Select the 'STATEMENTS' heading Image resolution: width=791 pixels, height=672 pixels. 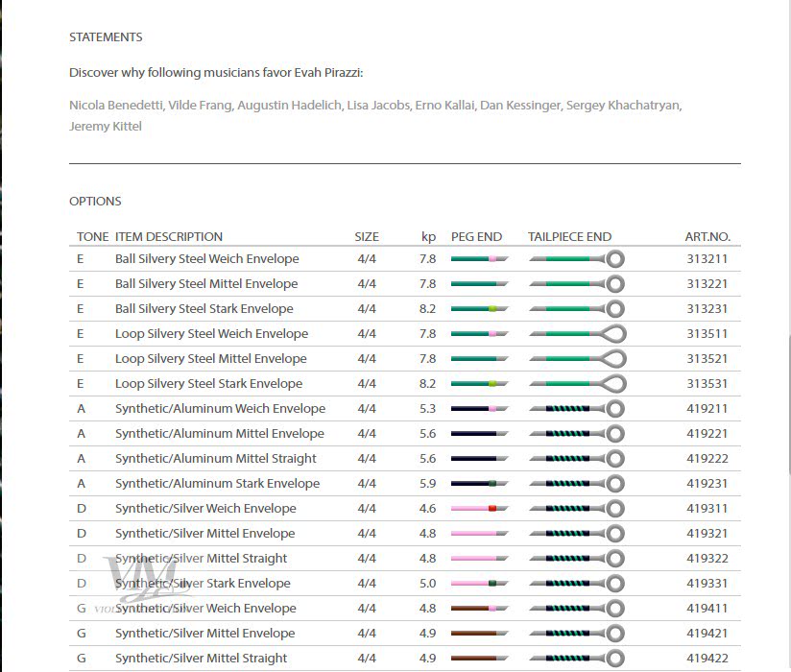pyautogui.click(x=106, y=36)
